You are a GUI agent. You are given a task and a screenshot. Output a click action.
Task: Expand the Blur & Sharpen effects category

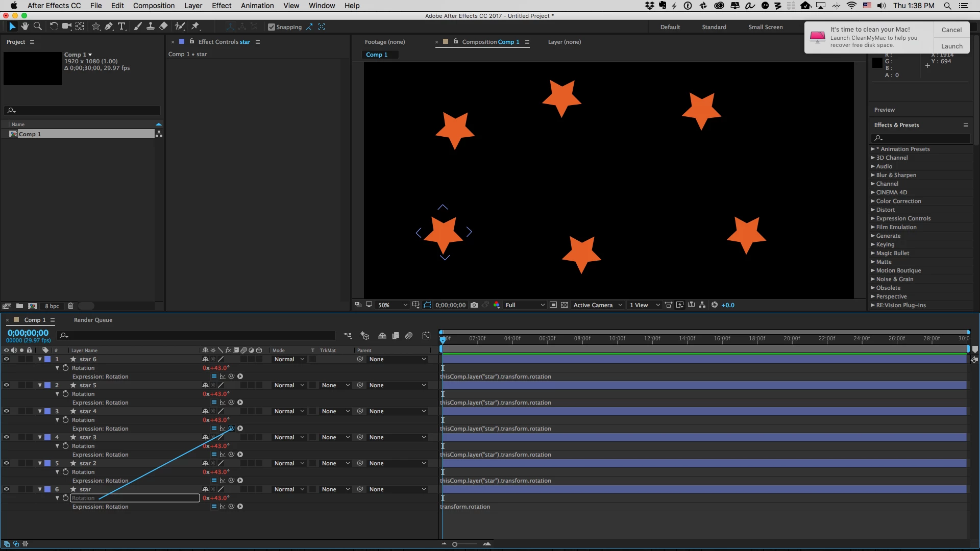(x=873, y=175)
